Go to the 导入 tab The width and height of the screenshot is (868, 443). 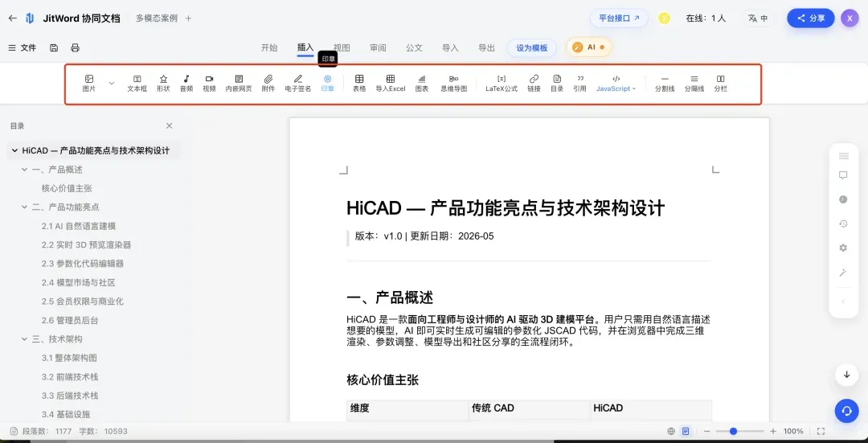point(450,47)
